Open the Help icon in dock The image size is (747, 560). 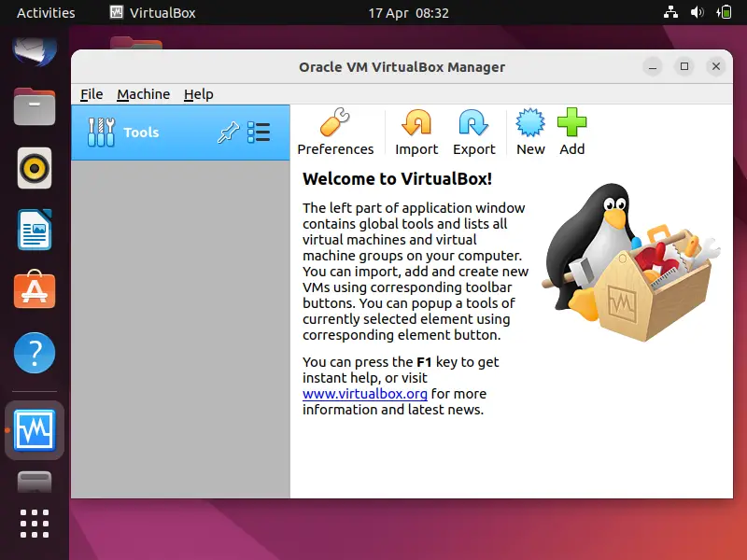coord(35,353)
